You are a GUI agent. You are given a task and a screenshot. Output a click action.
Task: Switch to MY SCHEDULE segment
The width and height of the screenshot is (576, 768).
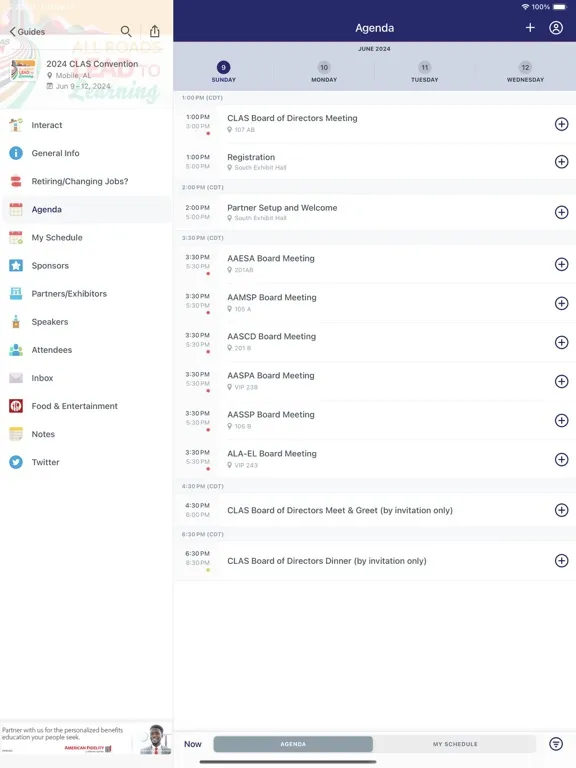point(455,744)
